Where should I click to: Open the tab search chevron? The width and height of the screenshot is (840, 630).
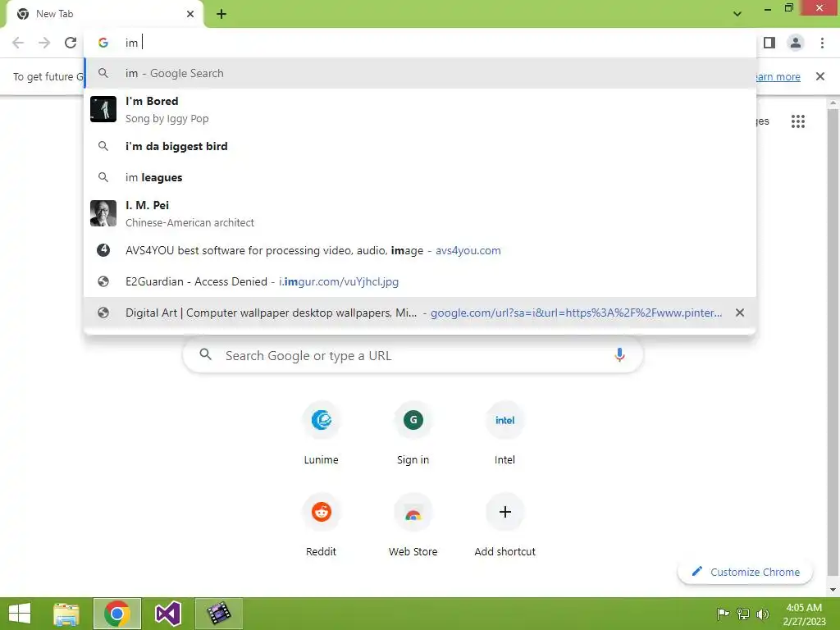tap(737, 14)
